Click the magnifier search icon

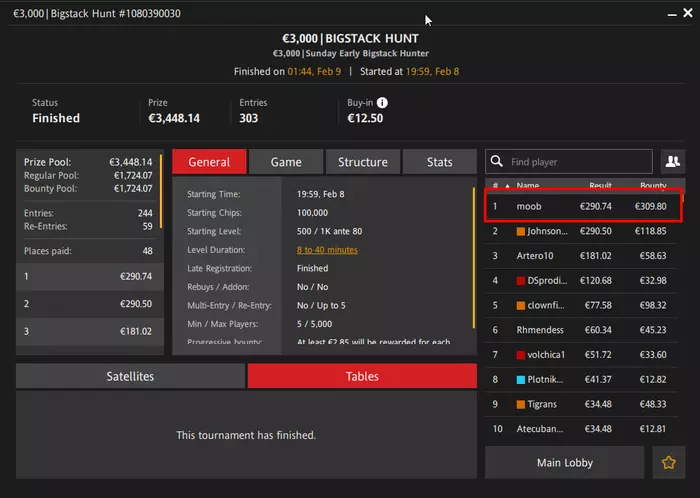pos(496,161)
